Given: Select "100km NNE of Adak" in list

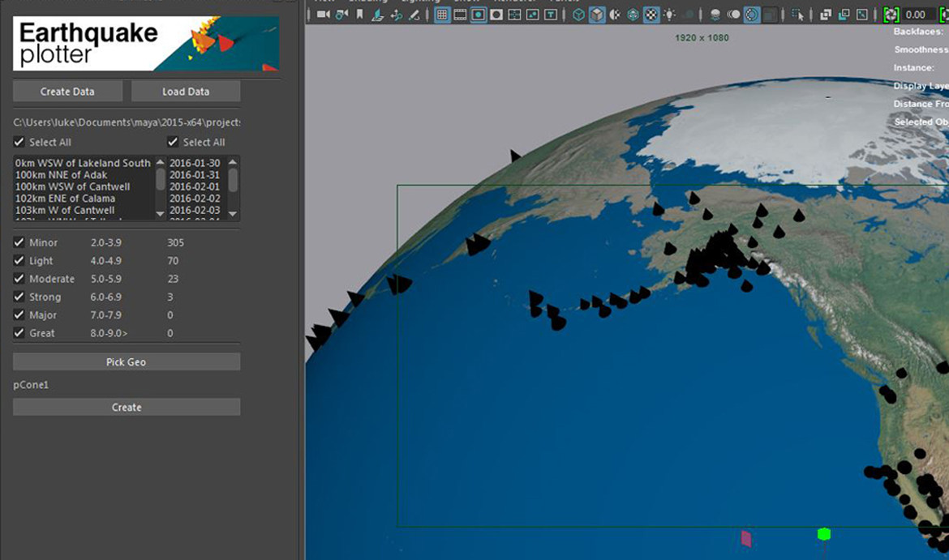Looking at the screenshot, I should point(61,175).
